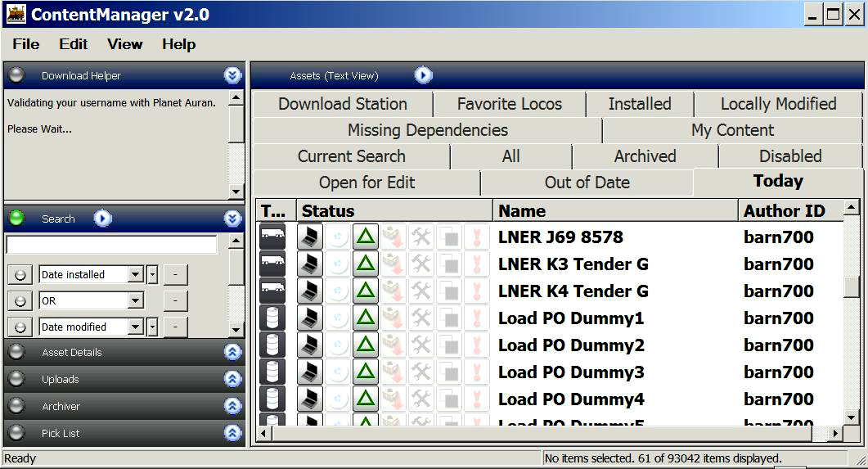Switch to the Missing Dependencies tab
Screen dimensions: 868x469
(427, 130)
